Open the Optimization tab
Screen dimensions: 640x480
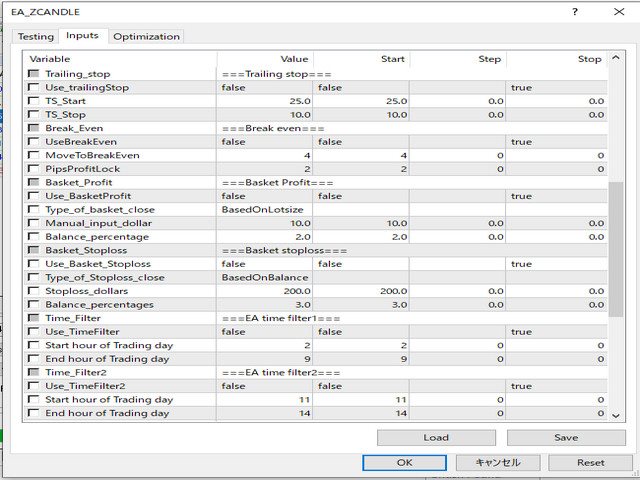tap(146, 36)
